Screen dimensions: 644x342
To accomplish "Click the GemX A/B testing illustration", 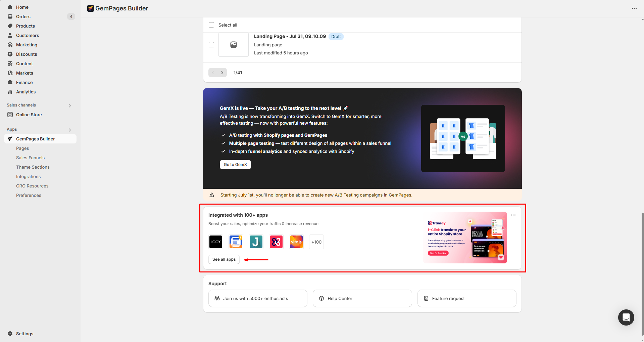I will (x=463, y=138).
